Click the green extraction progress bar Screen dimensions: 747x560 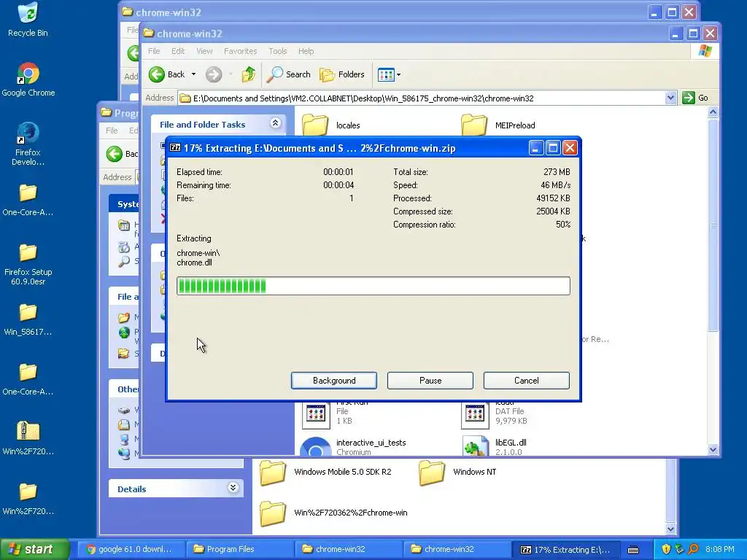click(373, 286)
